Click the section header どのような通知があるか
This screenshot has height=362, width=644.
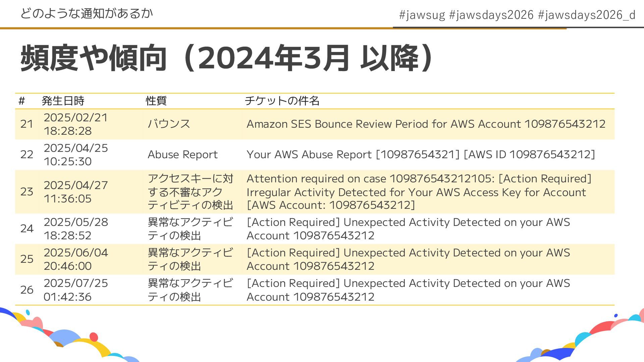(x=87, y=13)
